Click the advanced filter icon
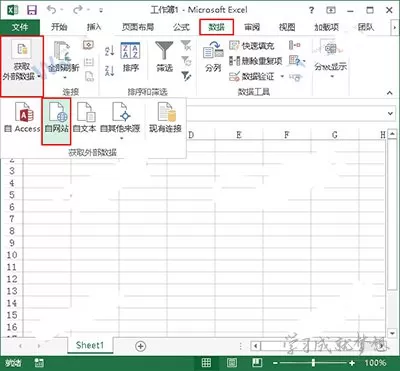 [186, 76]
